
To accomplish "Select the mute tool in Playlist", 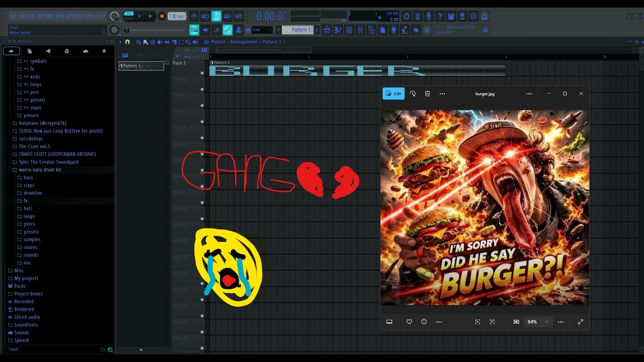I will coord(160,42).
